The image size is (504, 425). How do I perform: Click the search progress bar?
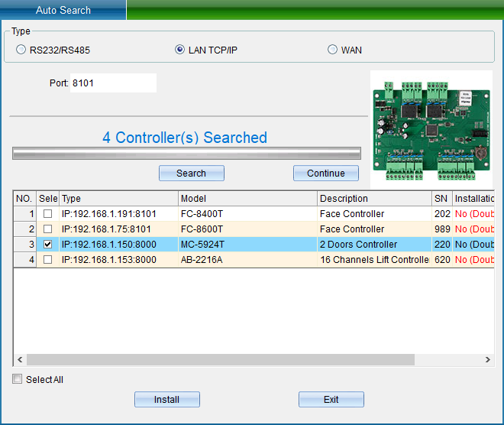(x=186, y=153)
